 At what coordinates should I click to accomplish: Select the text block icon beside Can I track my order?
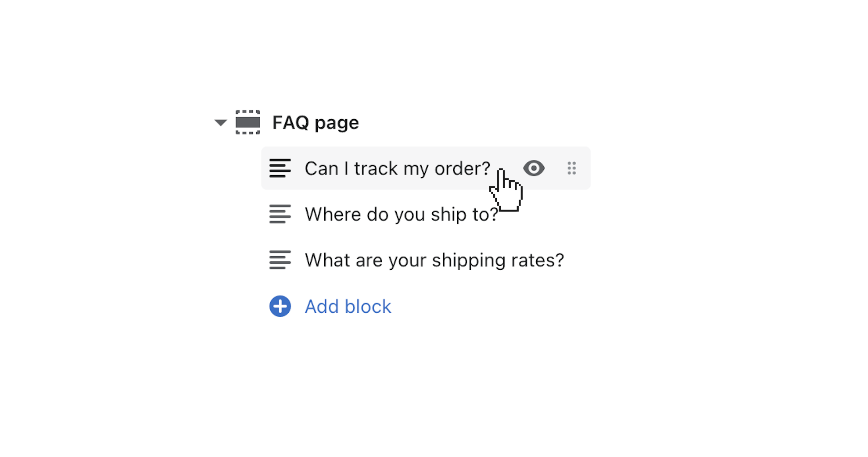(280, 168)
